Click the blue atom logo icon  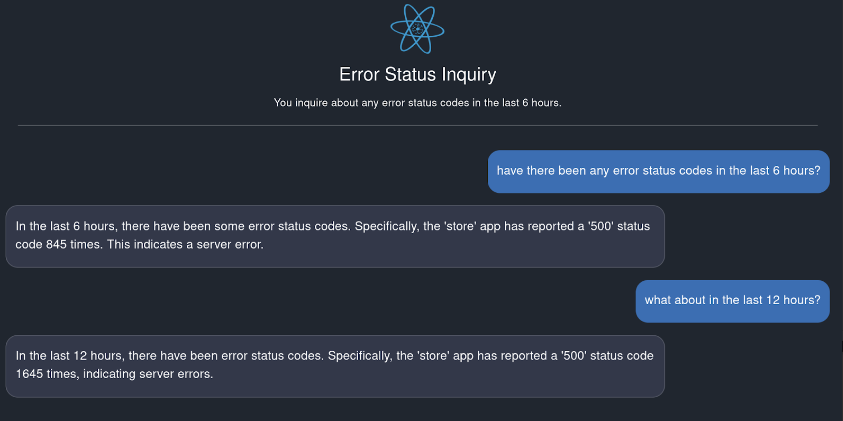point(417,29)
